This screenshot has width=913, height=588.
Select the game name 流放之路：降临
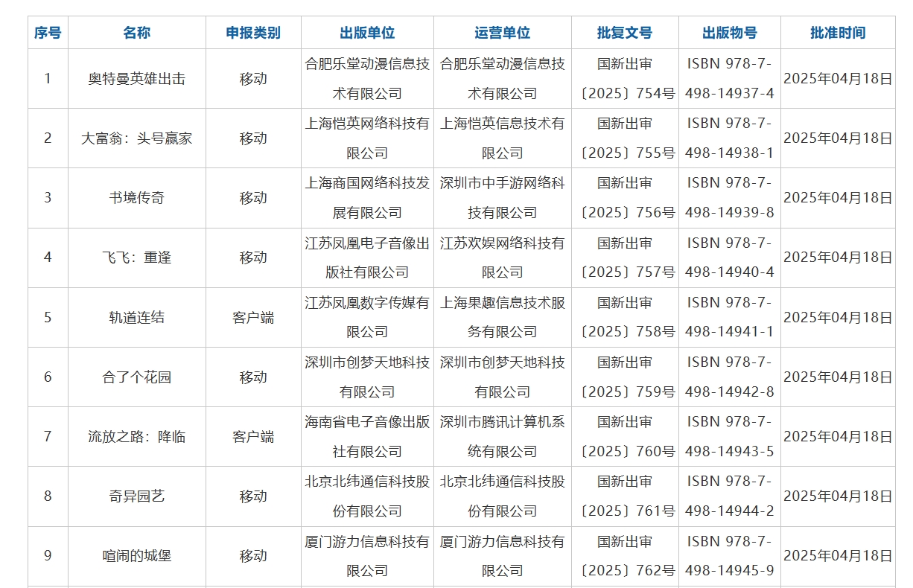pos(137,437)
